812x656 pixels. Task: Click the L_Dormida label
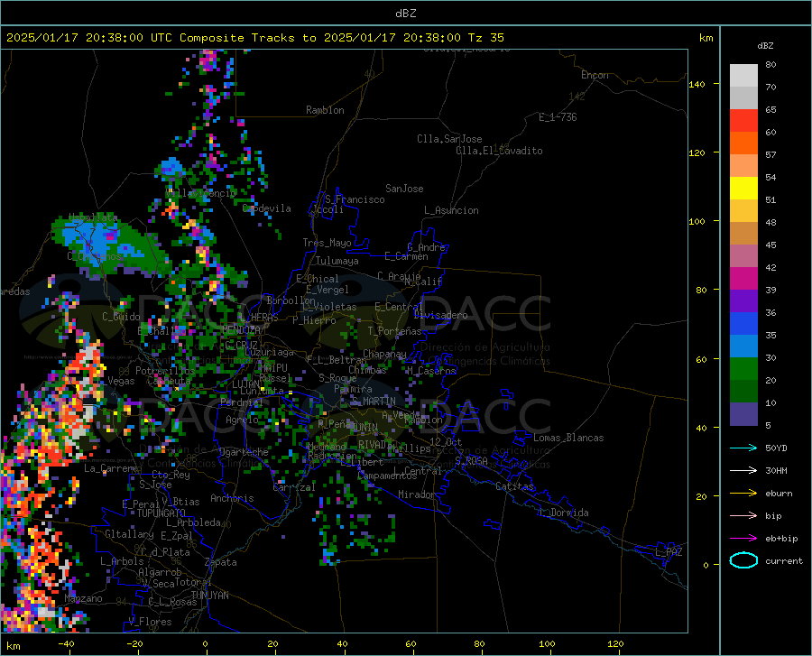pos(563,513)
